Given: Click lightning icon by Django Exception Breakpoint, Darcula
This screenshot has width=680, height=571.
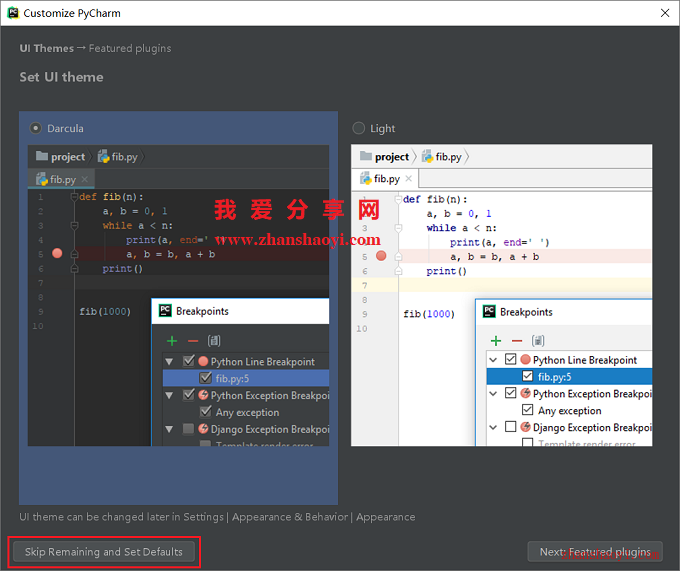Looking at the screenshot, I should [x=203, y=429].
